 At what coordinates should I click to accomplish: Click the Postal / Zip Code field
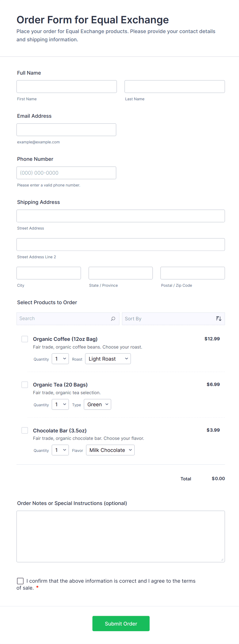tap(192, 273)
